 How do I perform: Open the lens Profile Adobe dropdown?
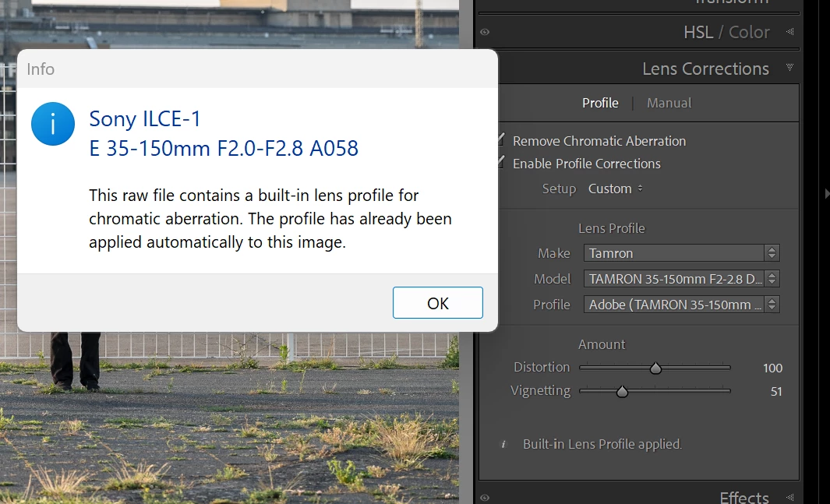pos(681,304)
